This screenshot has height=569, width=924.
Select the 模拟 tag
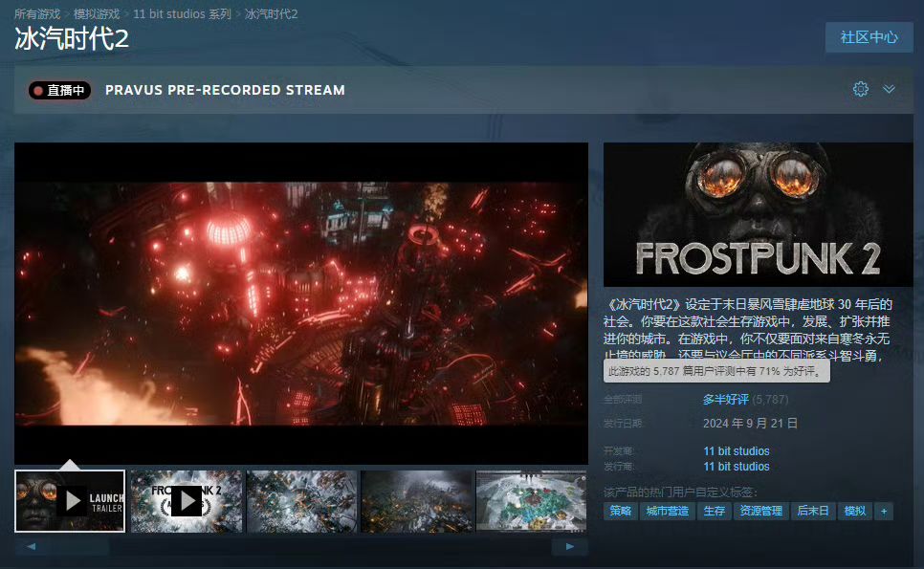[854, 511]
